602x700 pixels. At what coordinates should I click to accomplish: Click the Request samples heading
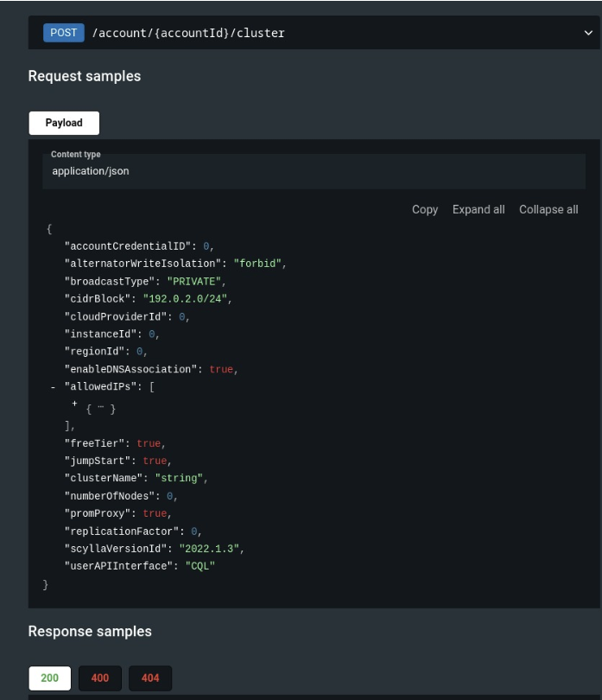click(85, 76)
